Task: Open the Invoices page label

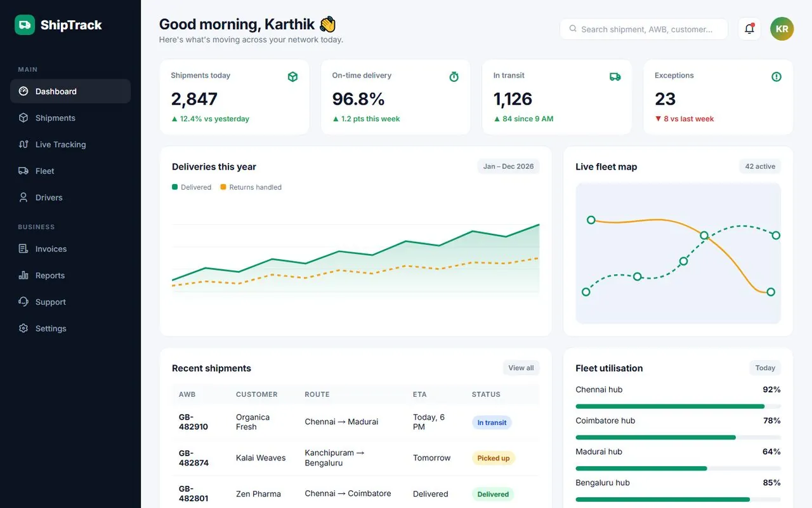Action: pos(51,249)
